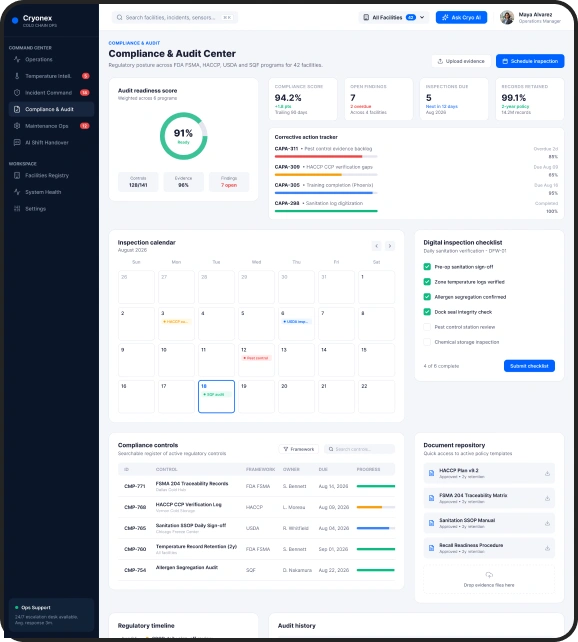
Task: Click the 91% audit readiness gauge
Action: (183, 136)
